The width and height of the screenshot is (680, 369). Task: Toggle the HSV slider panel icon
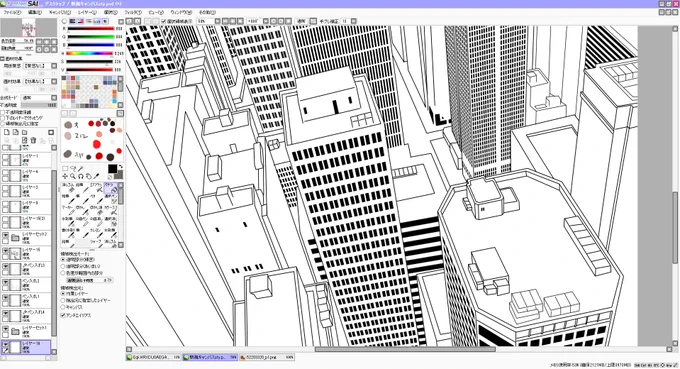[x=81, y=21]
